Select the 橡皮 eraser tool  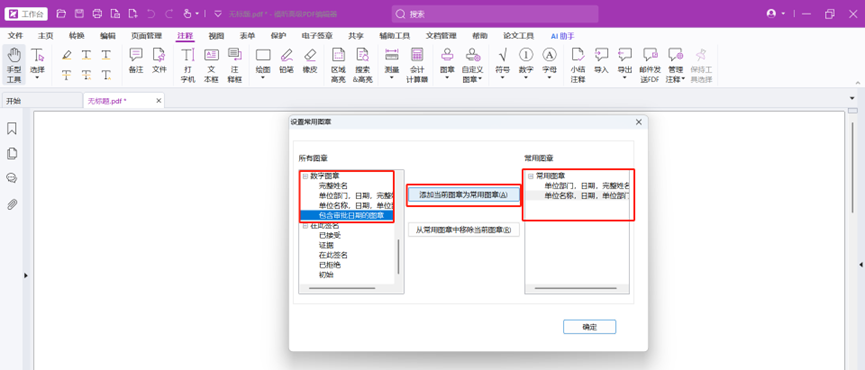(309, 61)
